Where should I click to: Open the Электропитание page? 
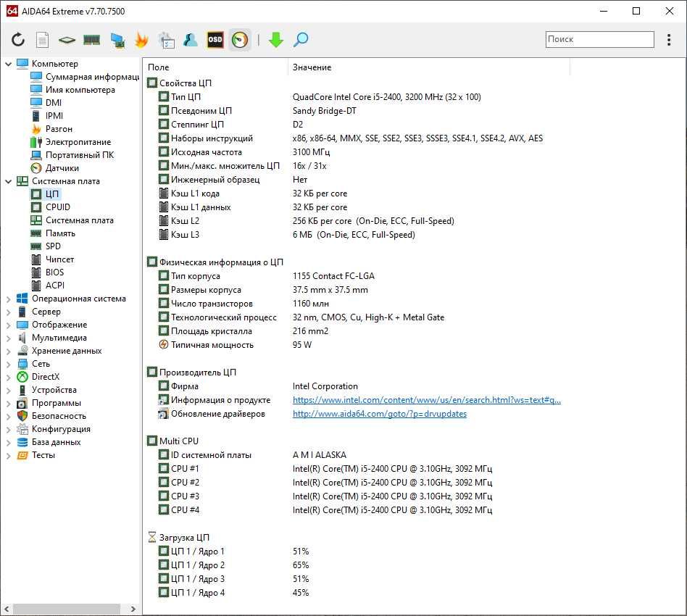(78, 142)
